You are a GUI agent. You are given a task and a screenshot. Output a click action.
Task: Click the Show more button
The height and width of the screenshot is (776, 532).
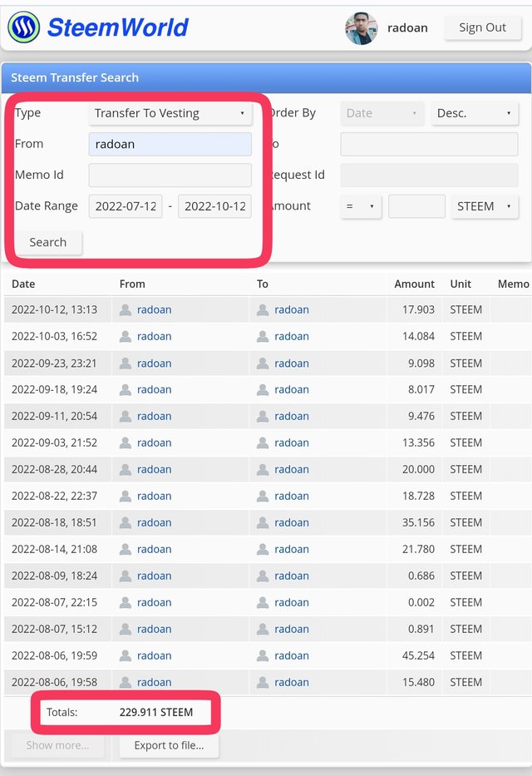click(x=58, y=745)
